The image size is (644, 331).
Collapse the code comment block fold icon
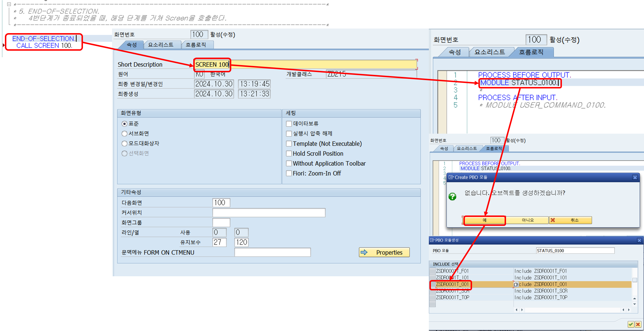point(9,4)
